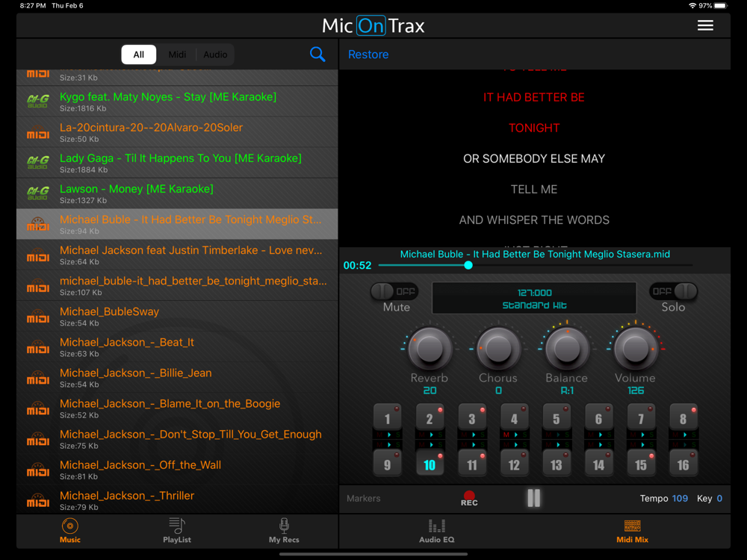Select Michael_Jackson_-_Blame_It_on_the_Boogie
The width and height of the screenshot is (747, 560).
click(x=177, y=408)
